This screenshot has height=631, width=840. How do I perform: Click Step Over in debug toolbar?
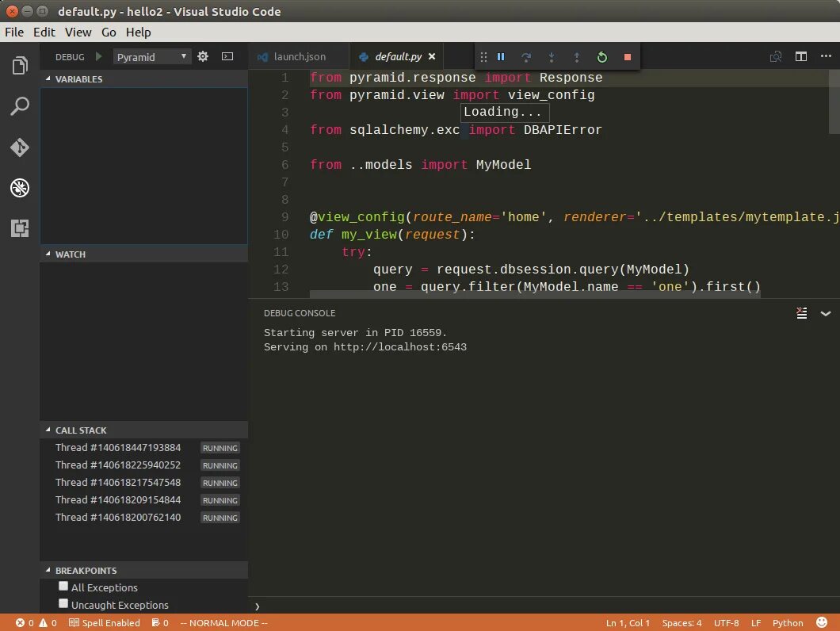pyautogui.click(x=526, y=57)
